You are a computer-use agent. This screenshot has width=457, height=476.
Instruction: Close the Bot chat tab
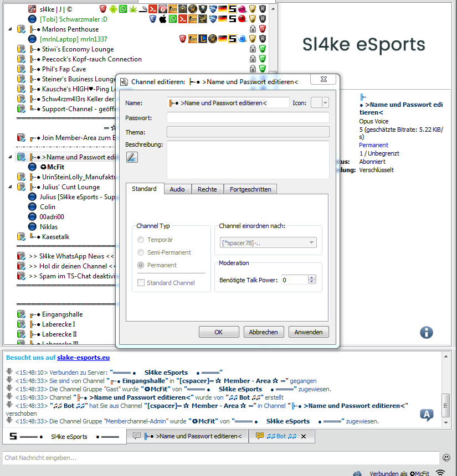click(303, 436)
